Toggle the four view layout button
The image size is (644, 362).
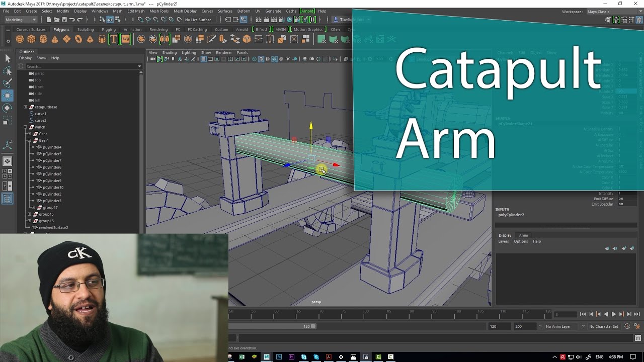(x=8, y=174)
